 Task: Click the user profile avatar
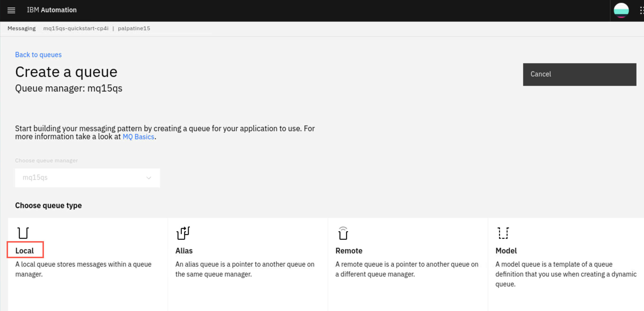pyautogui.click(x=621, y=10)
